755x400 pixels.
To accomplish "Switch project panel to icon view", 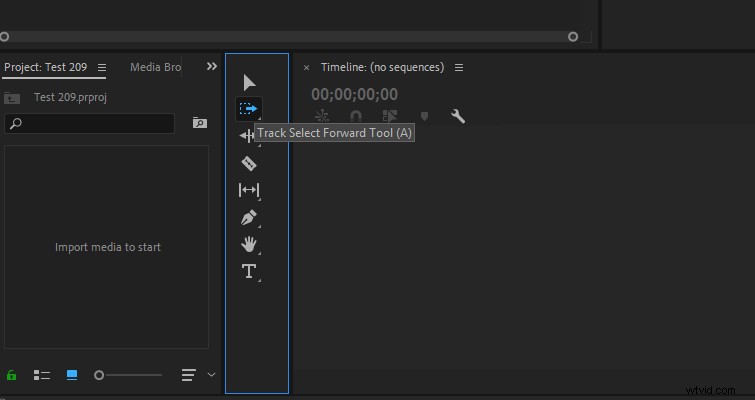I will point(72,375).
